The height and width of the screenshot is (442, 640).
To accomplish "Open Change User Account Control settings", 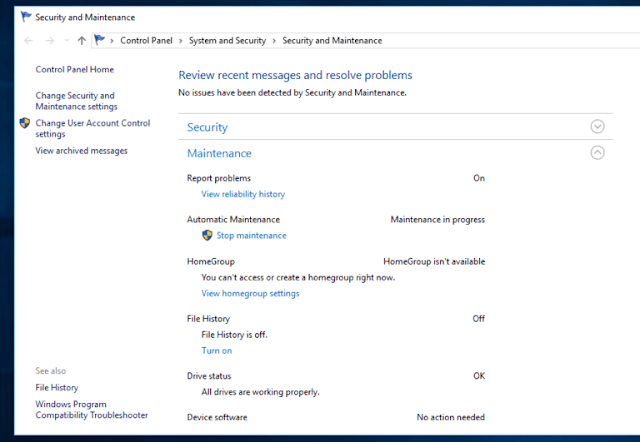I will pos(93,128).
